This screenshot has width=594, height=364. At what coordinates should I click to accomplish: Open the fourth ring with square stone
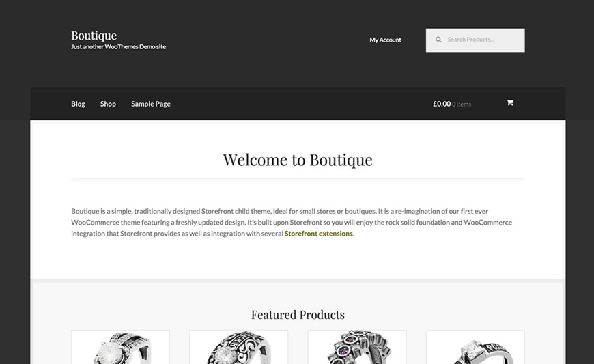click(x=475, y=347)
